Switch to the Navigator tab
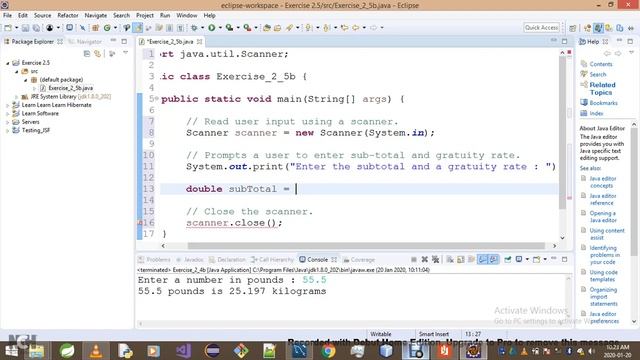 point(86,42)
